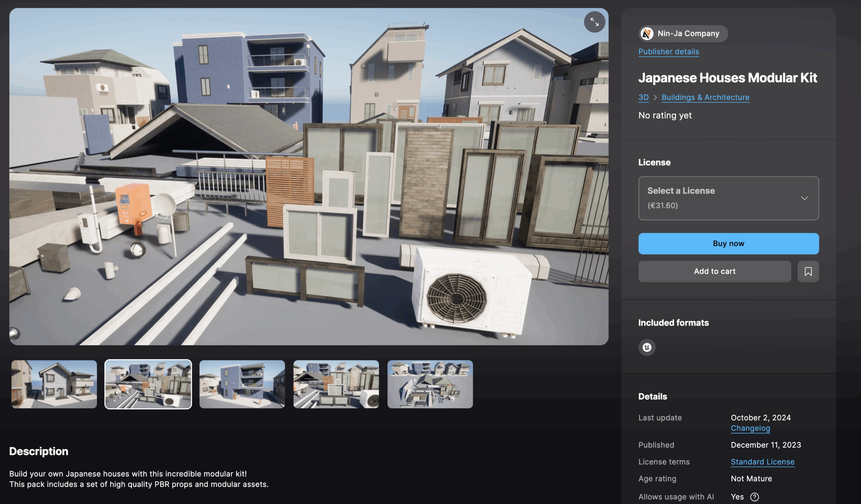Expand the preview image to fullscreen

pos(594,22)
